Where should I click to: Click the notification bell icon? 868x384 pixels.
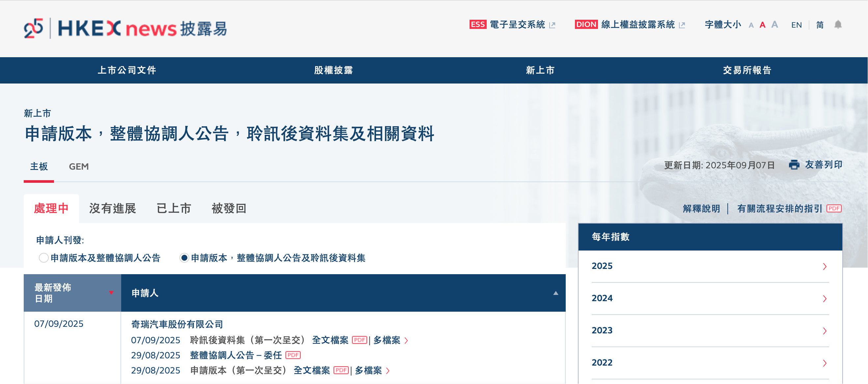(838, 25)
